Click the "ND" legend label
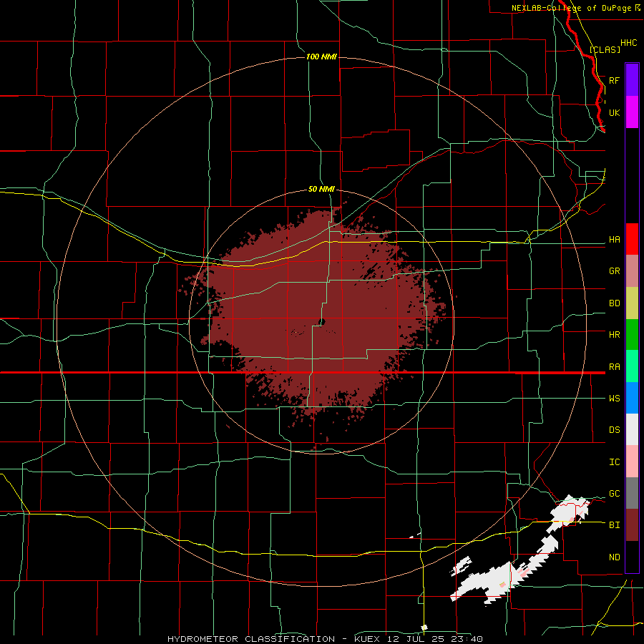Viewport: 644px width, 644px height. (x=614, y=557)
